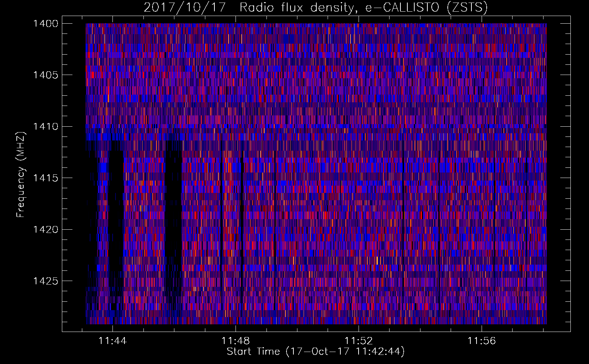The image size is (589, 364).
Task: Click the 11:44 time tick label
Action: point(112,341)
